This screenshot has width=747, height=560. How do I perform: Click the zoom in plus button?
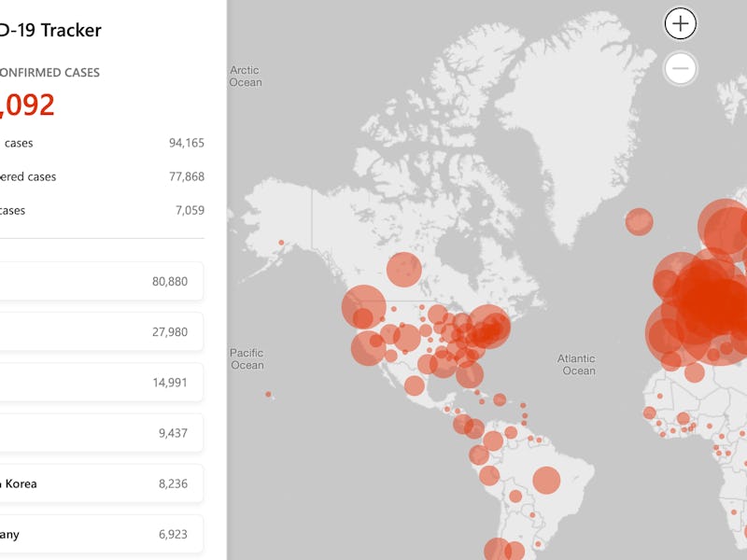pyautogui.click(x=681, y=23)
